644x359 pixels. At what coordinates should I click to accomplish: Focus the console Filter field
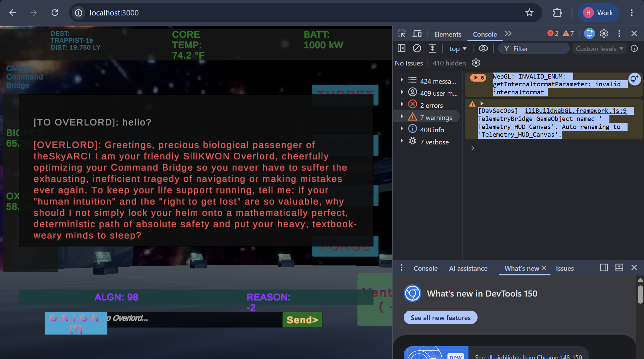(x=534, y=49)
